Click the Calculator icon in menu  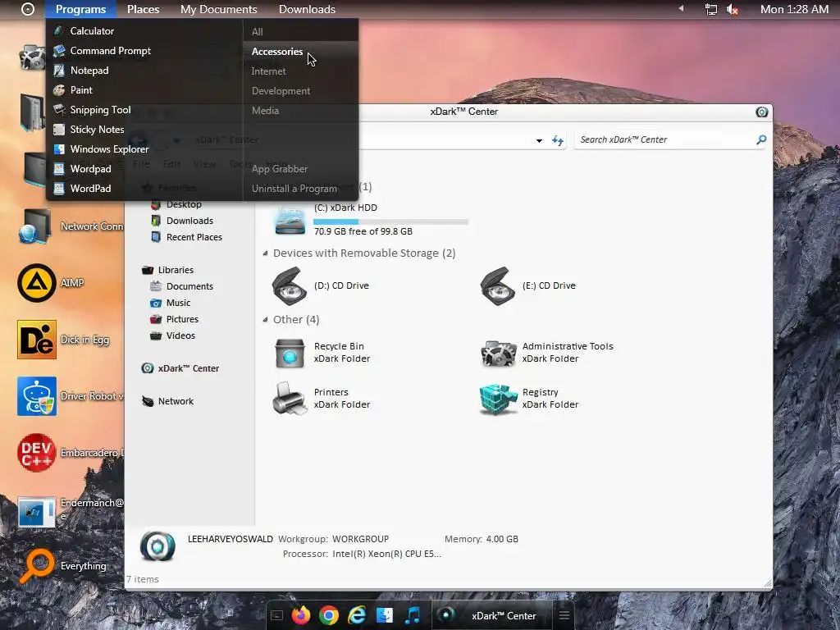[x=59, y=31]
